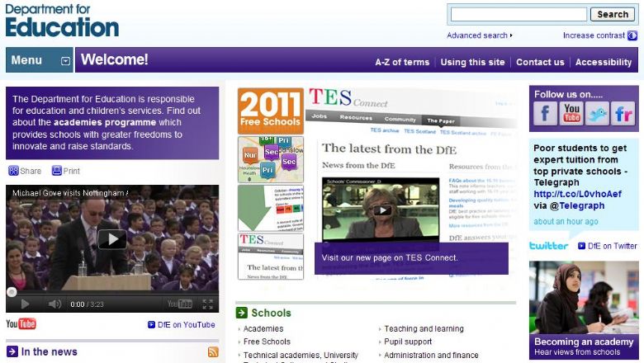Open the academies programme link
644x363 pixels.
[105, 122]
